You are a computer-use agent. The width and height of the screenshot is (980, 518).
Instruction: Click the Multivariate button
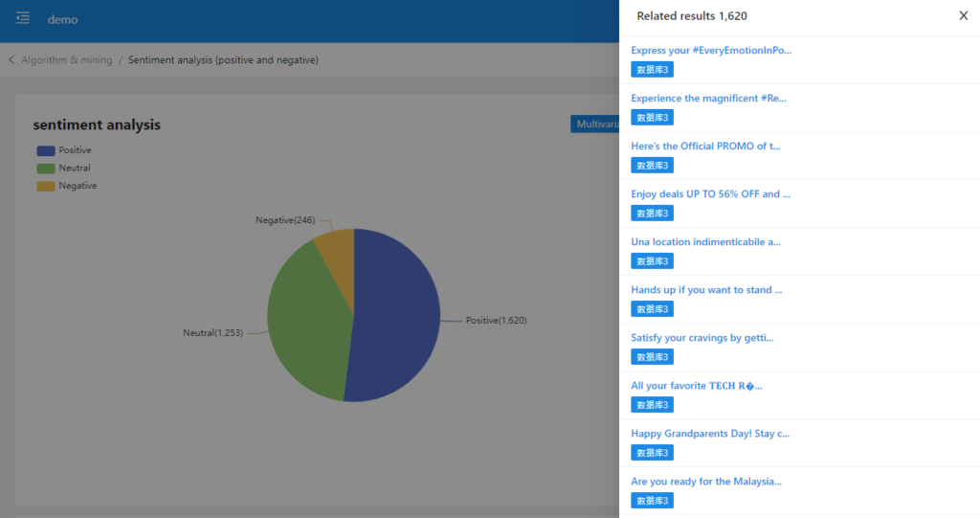tap(595, 124)
